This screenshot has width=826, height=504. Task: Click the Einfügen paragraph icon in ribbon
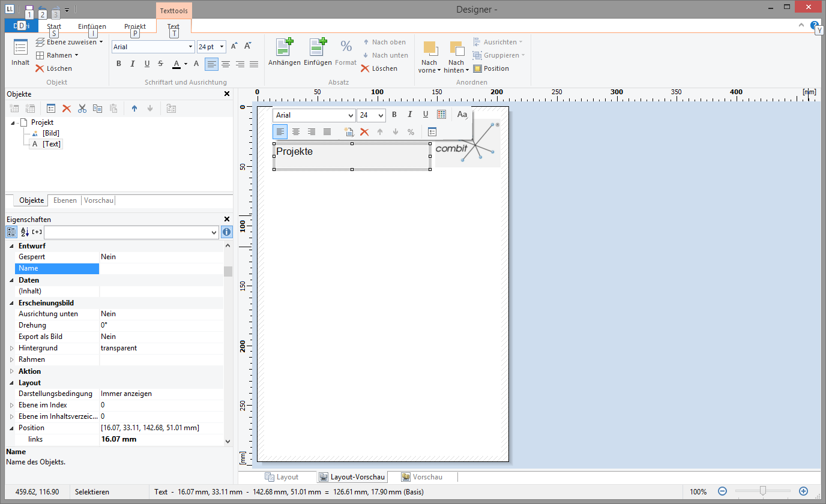click(x=318, y=47)
